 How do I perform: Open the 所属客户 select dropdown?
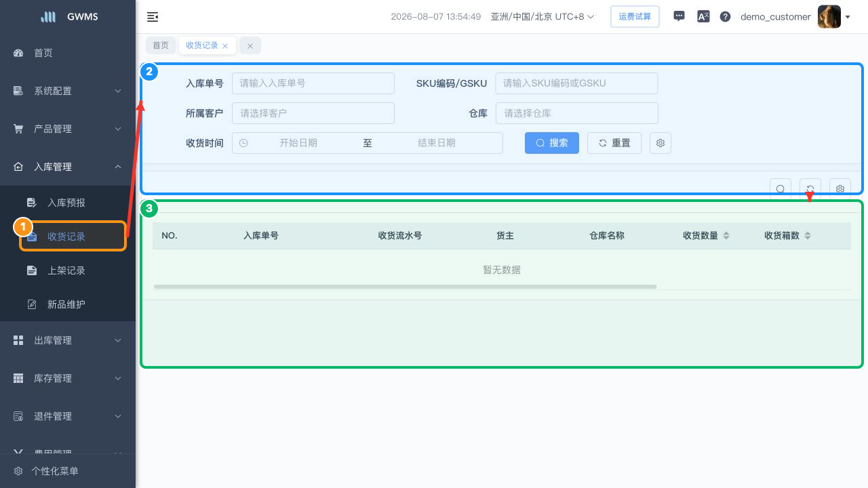[313, 113]
